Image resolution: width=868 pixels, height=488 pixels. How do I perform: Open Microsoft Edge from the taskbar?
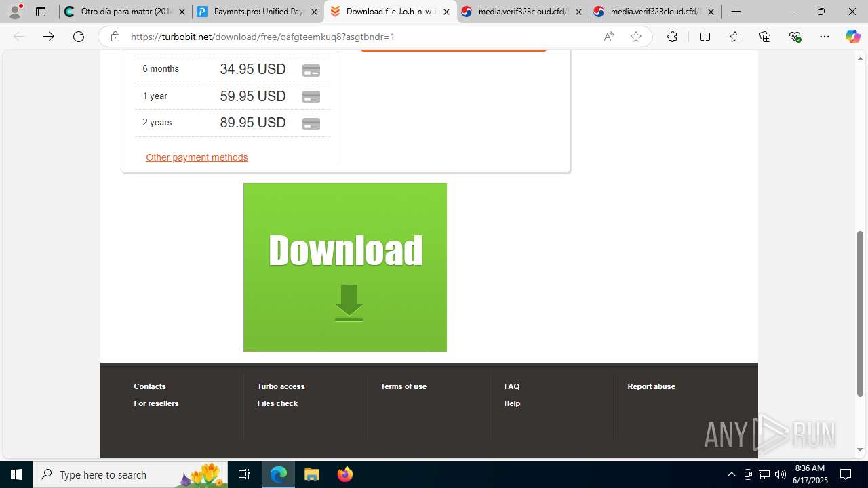279,474
